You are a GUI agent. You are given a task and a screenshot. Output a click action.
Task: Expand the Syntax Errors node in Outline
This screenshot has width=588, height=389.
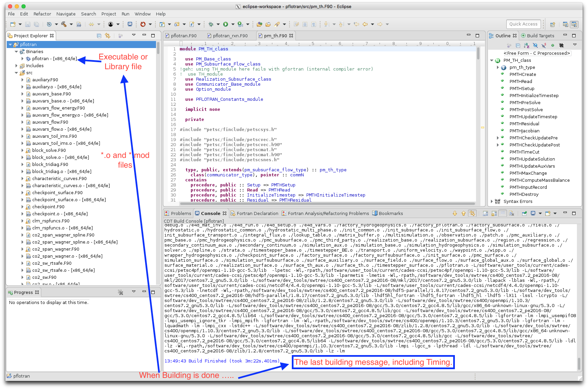click(492, 202)
